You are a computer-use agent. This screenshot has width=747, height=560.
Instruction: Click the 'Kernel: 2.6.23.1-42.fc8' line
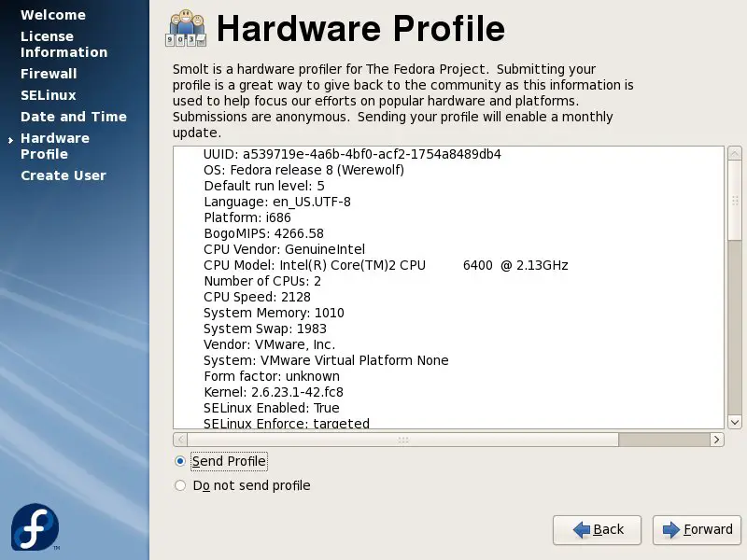[273, 392]
